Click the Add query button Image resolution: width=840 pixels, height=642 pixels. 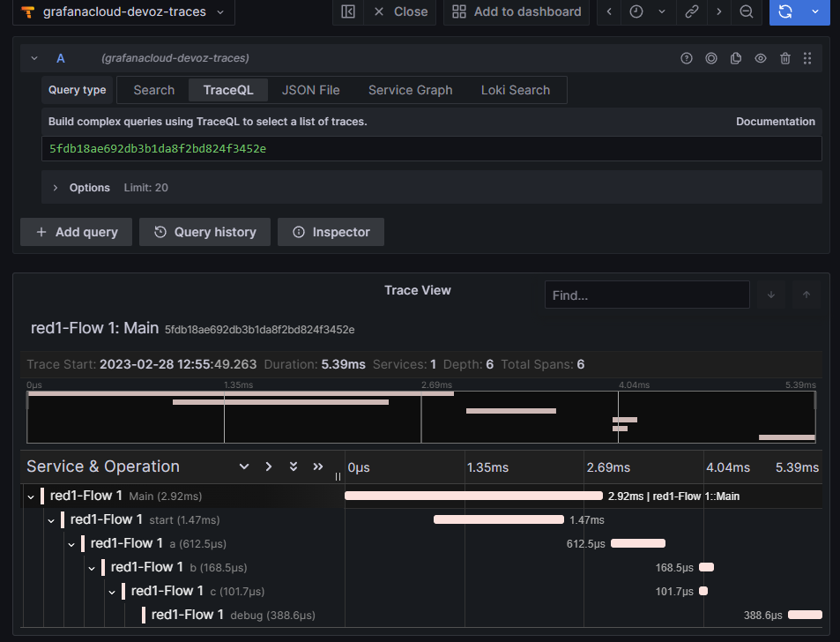tap(76, 232)
